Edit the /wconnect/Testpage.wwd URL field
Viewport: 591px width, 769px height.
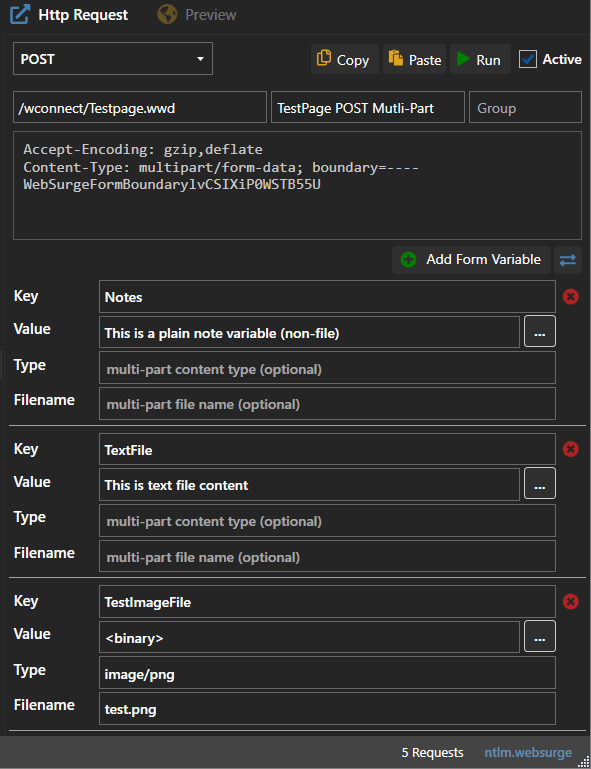click(140, 107)
